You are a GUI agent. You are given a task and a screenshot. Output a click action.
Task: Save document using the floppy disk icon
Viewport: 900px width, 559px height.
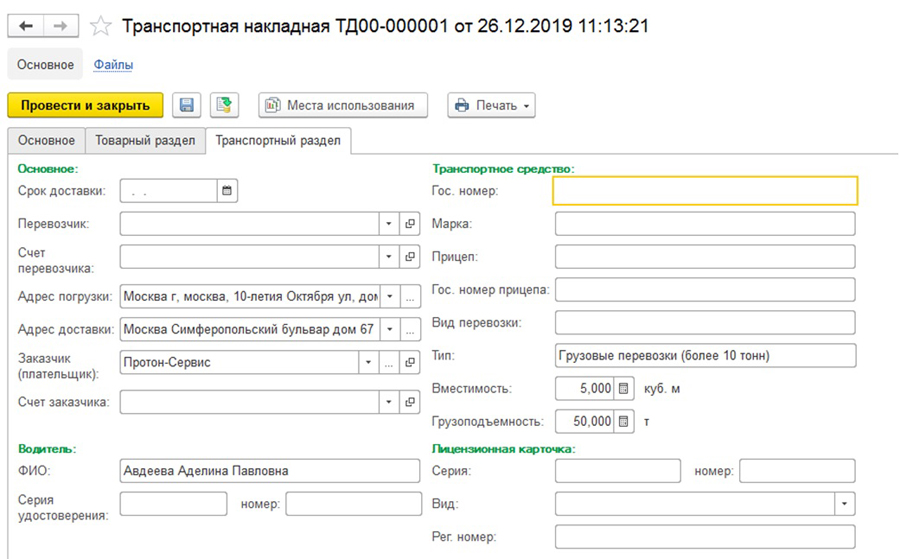point(187,105)
